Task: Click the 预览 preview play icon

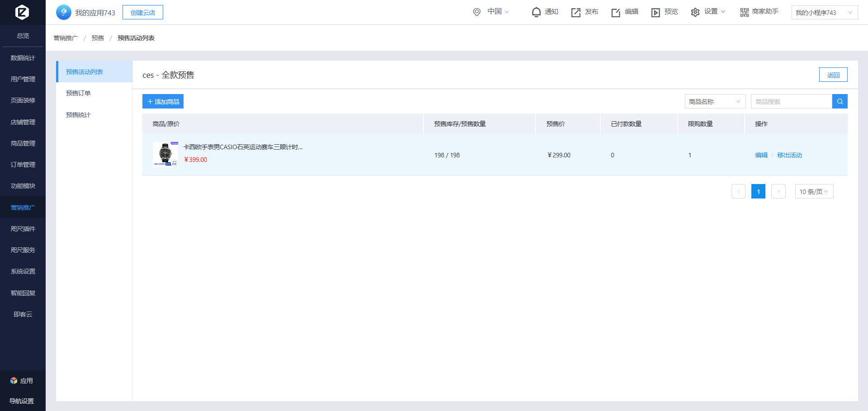Action: [x=656, y=12]
